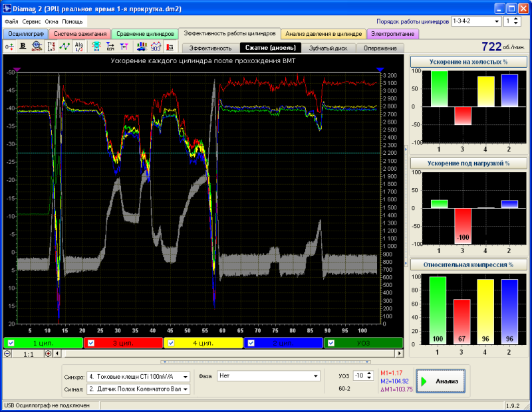This screenshot has height=412, width=532.
Task: Select the Эффективность sub-tab
Action: click(210, 48)
